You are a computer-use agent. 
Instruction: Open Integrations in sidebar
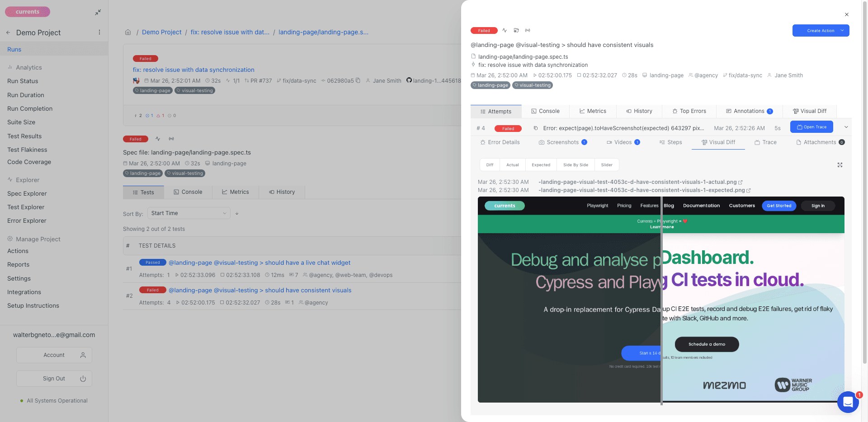pyautogui.click(x=24, y=292)
